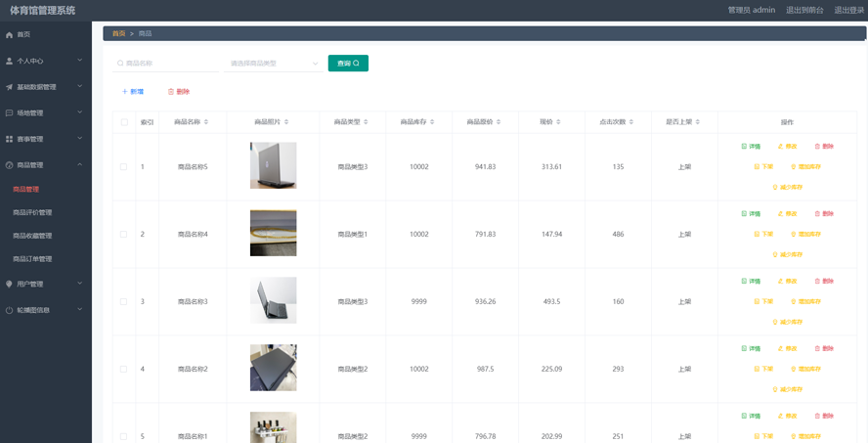Click the 删除 trash icon for 商品名称4
868x443 pixels.
[x=817, y=214]
